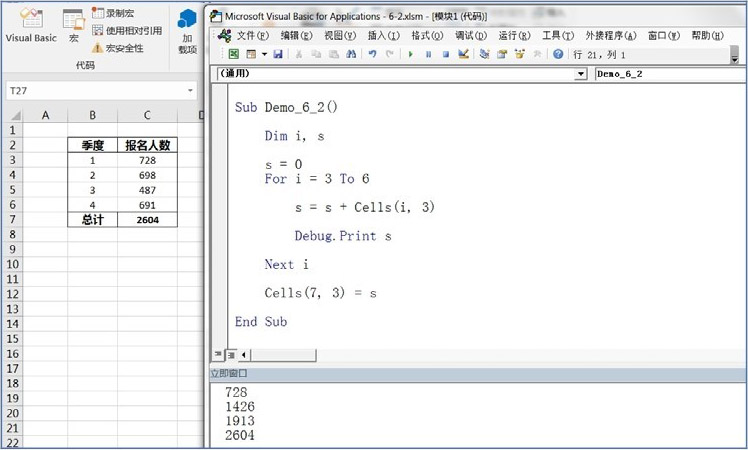The image size is (748, 450).
Task: Click the Reset stop icon in toolbar
Action: click(445, 54)
